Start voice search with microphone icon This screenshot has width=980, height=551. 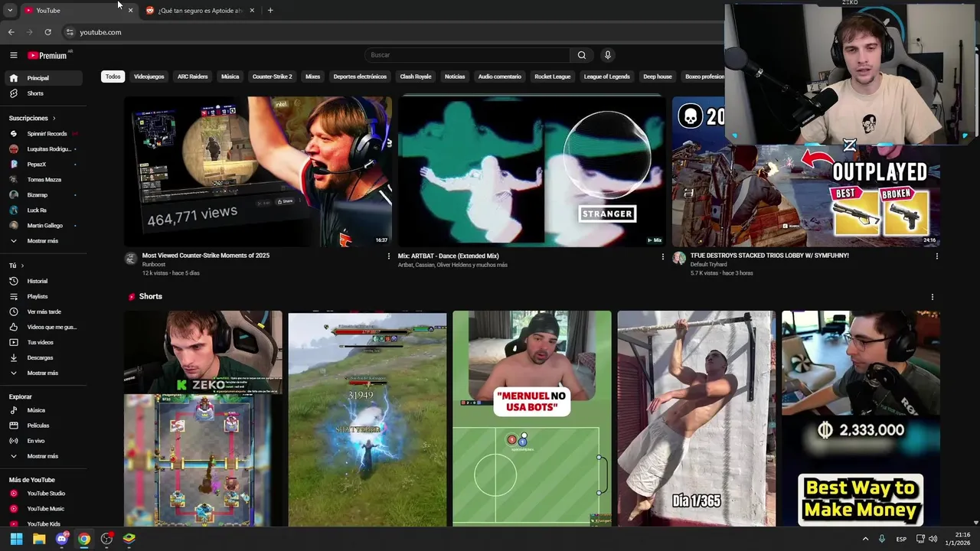click(608, 55)
